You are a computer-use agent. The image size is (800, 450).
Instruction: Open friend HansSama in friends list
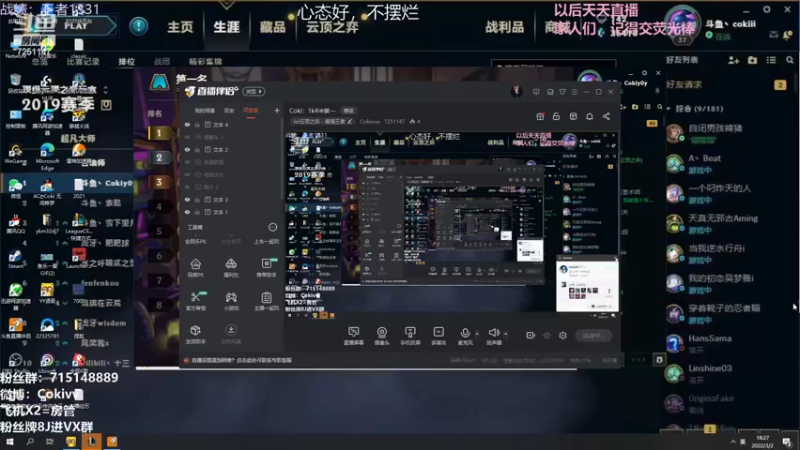[x=730, y=344]
